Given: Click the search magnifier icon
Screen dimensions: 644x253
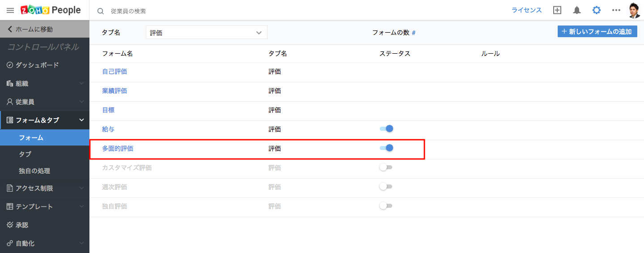Looking at the screenshot, I should (x=101, y=11).
